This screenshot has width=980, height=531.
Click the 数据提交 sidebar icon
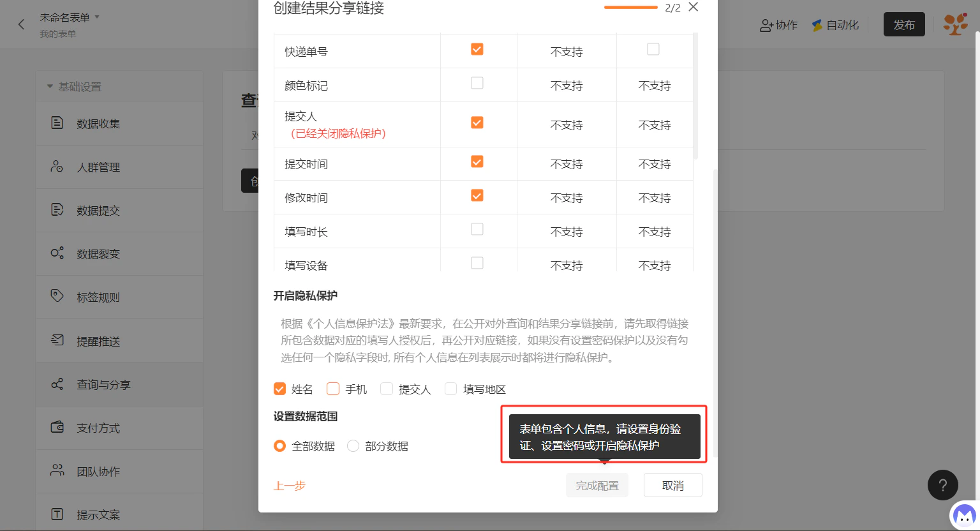(x=57, y=209)
